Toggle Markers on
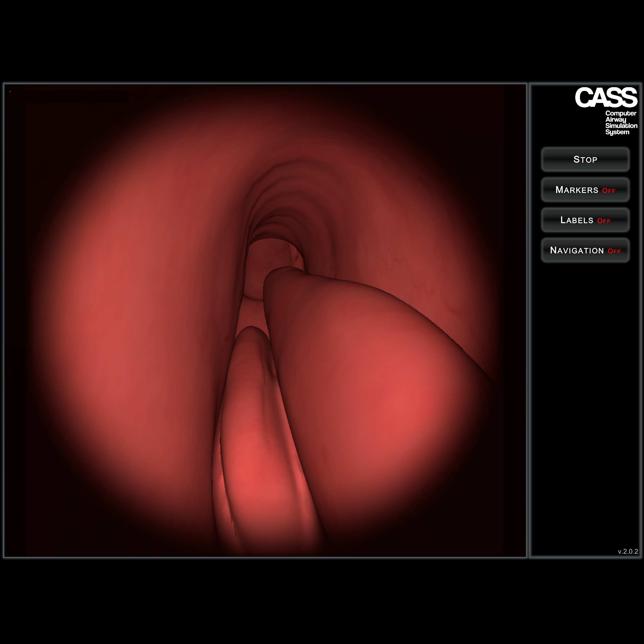Image resolution: width=644 pixels, height=644 pixels. [x=585, y=190]
